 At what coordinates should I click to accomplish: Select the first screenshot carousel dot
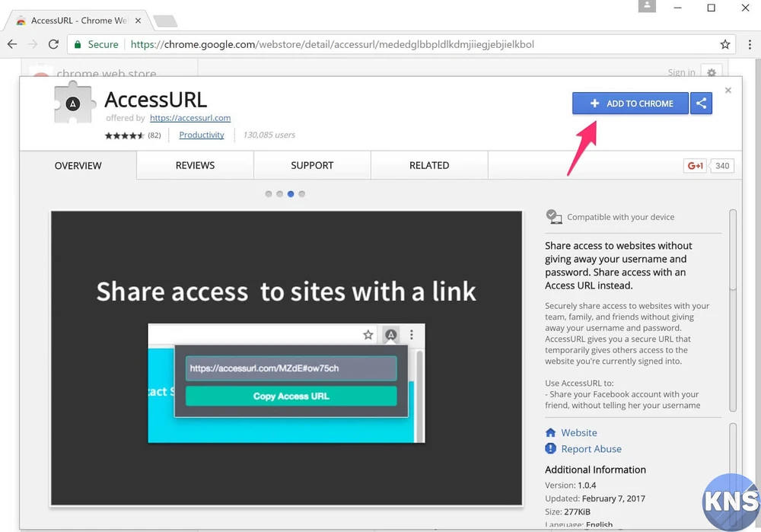(269, 194)
